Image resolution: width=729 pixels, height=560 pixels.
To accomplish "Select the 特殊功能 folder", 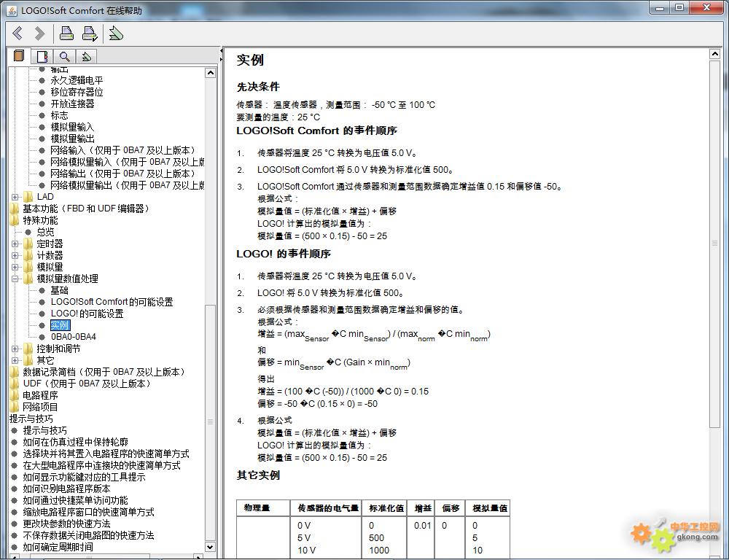I will pos(40,220).
